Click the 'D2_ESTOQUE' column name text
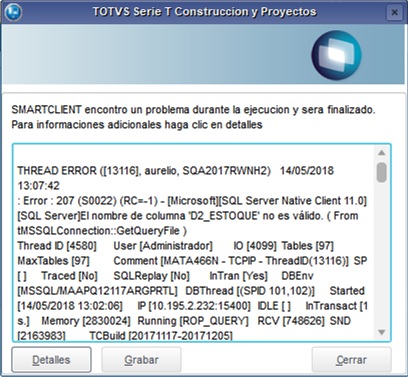 tap(223, 216)
